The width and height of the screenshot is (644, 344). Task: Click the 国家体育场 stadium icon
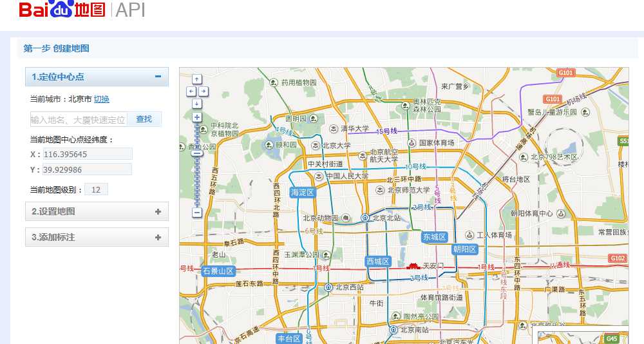(x=412, y=143)
